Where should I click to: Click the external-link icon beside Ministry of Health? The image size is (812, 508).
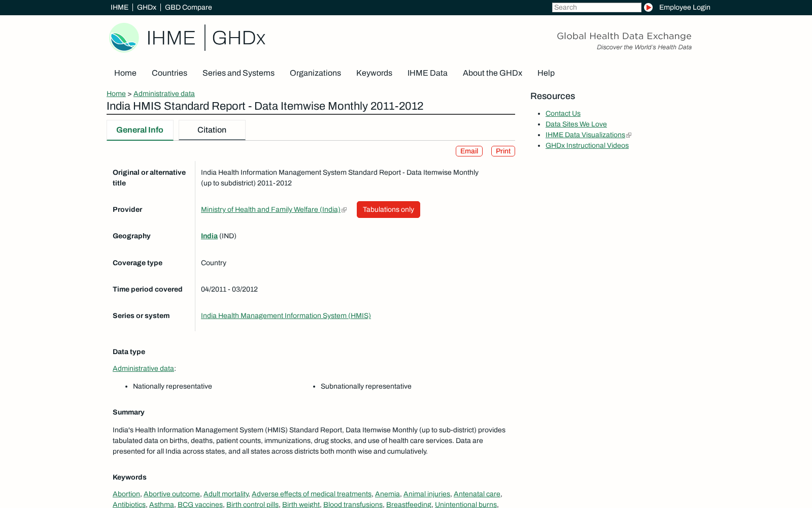coord(344,210)
